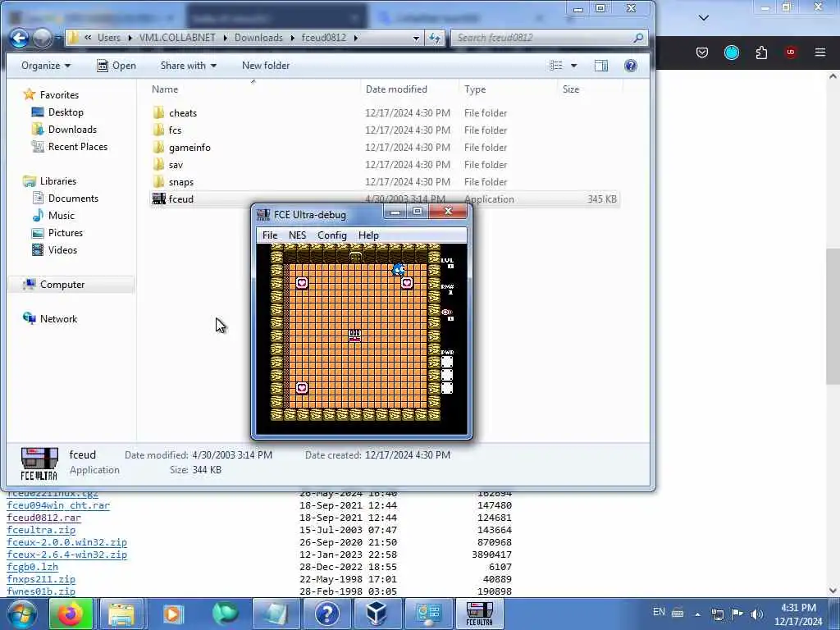Click Users in the address breadcrumb
This screenshot has height=630, width=840.
click(x=109, y=38)
